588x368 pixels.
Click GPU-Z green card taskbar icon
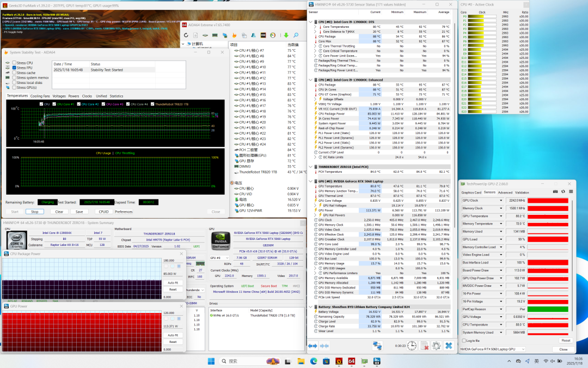point(364,361)
